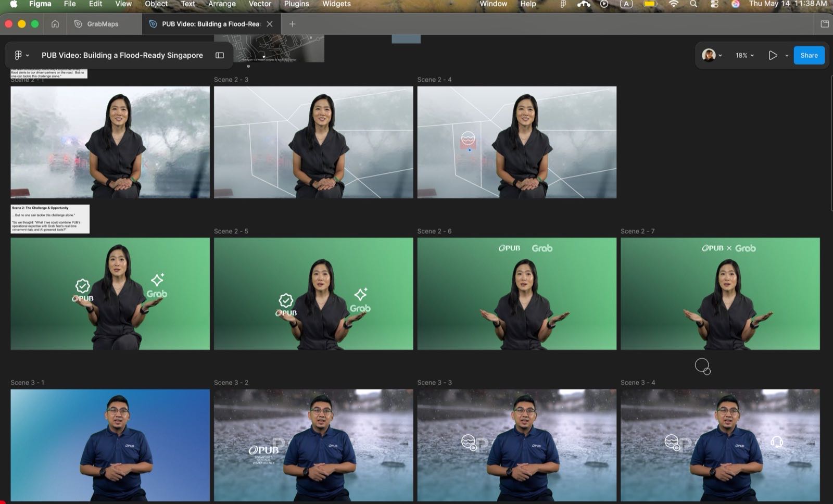This screenshot has height=504, width=833.
Task: Switch to the GrabMaps tab
Action: tap(103, 24)
